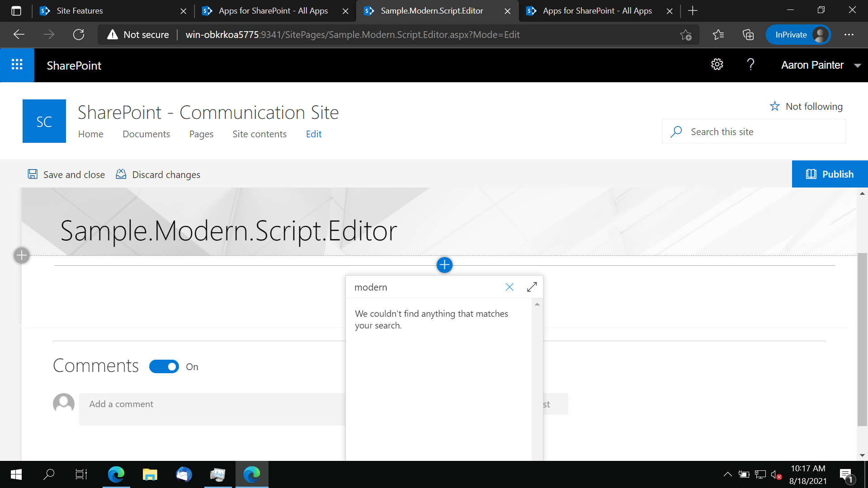Image resolution: width=868 pixels, height=488 pixels.
Task: Open a new browser tab
Action: (693, 11)
